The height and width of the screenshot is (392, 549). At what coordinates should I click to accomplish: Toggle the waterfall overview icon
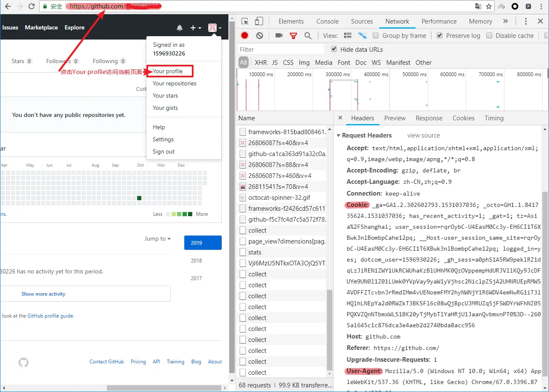coord(362,36)
